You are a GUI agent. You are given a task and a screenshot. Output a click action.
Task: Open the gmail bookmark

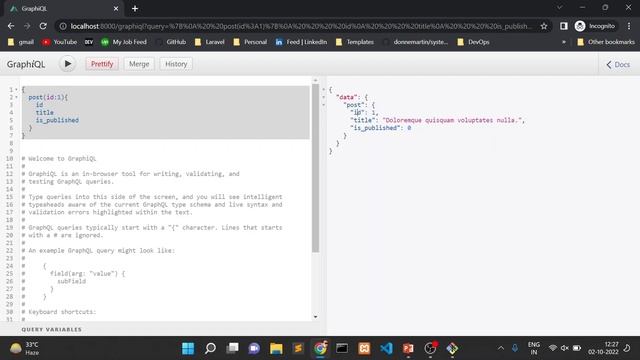[21, 42]
